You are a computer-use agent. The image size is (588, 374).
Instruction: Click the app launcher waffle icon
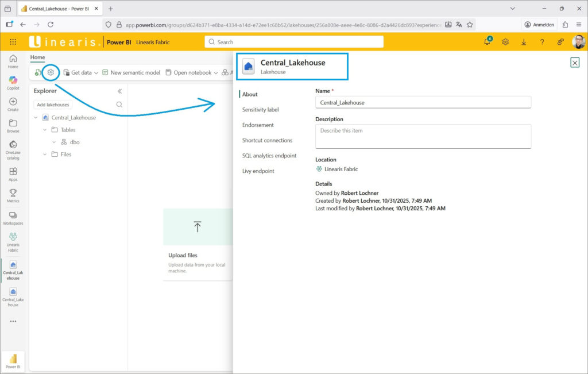[13, 42]
